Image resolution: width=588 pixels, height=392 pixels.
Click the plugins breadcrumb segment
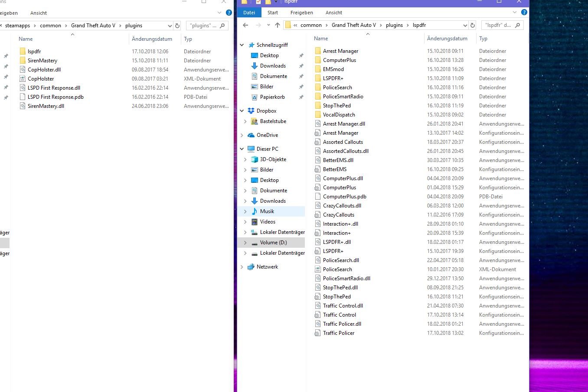(394, 25)
